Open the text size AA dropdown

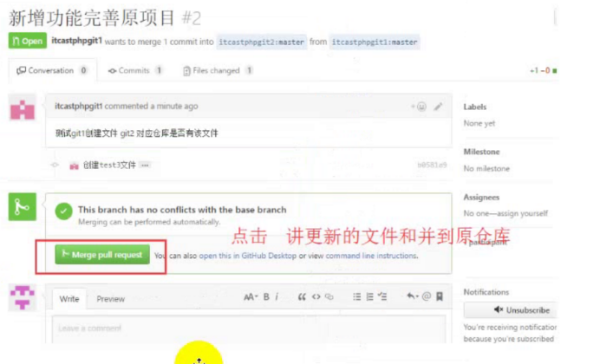pos(251,296)
